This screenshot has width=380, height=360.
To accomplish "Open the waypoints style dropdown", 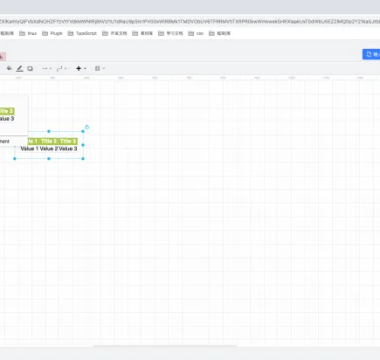I will coord(62,68).
